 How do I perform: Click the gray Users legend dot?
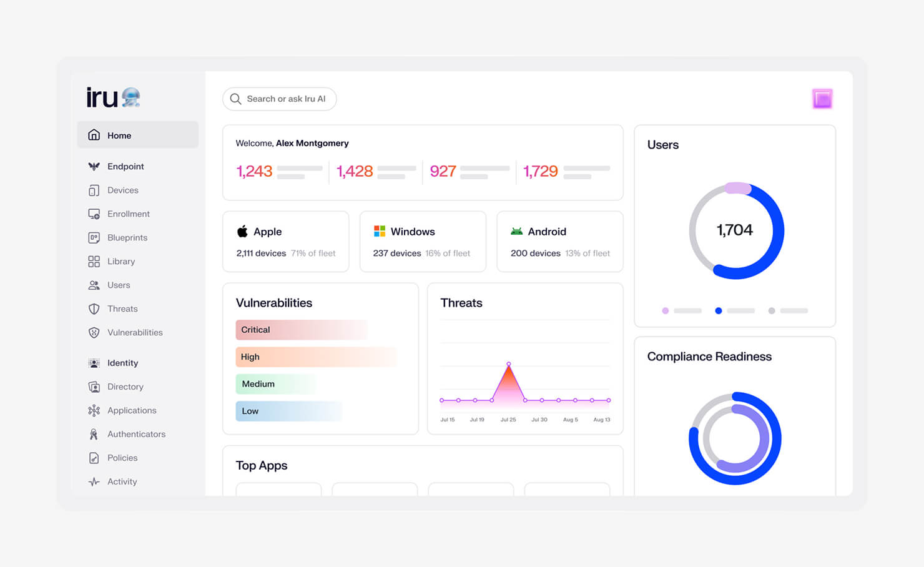(x=772, y=310)
